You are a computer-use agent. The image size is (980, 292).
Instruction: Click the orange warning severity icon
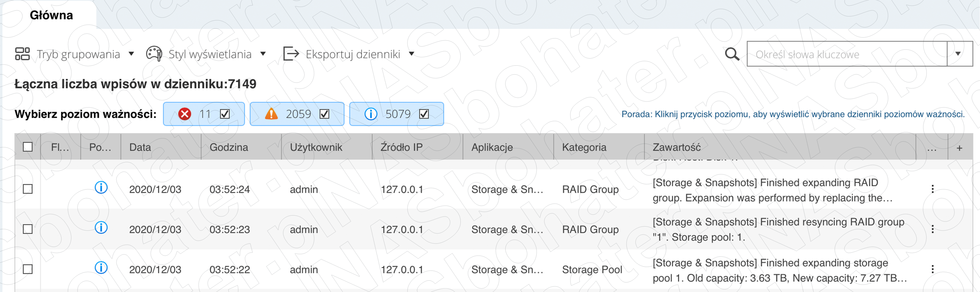coord(271,114)
